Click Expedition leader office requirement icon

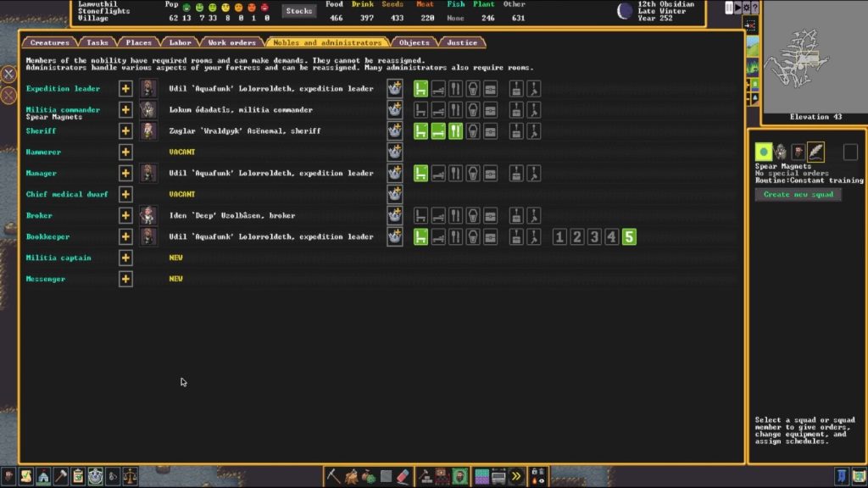click(x=420, y=88)
